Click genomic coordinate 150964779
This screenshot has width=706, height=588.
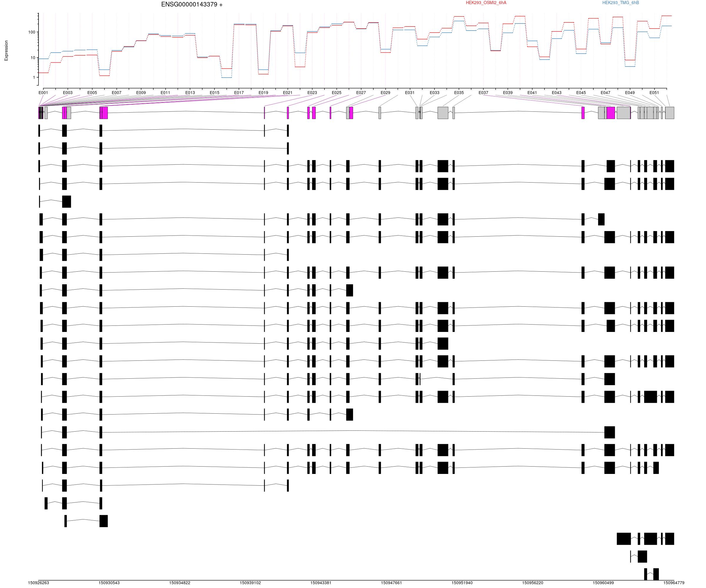pos(674,583)
